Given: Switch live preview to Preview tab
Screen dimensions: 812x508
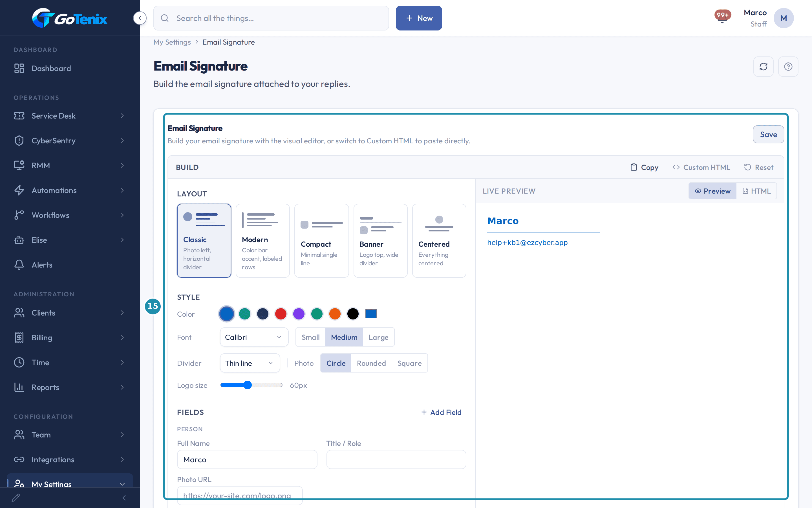Looking at the screenshot, I should [x=712, y=191].
